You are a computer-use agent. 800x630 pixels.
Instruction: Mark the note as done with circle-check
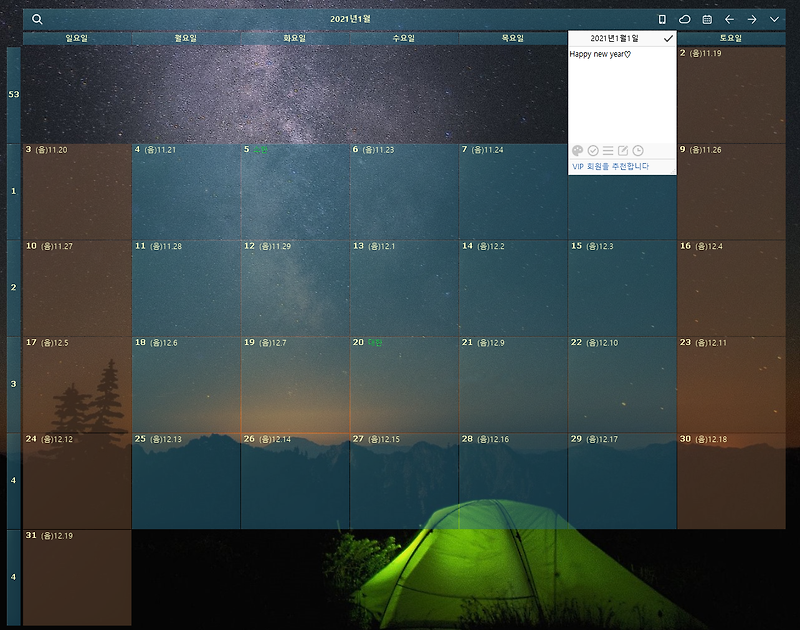593,150
